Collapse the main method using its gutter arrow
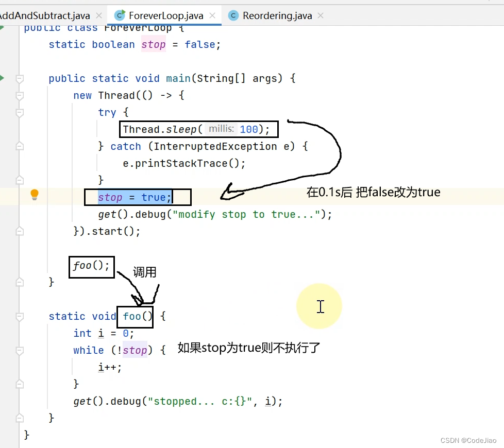Image resolution: width=504 pixels, height=448 pixels. pyautogui.click(x=20, y=79)
